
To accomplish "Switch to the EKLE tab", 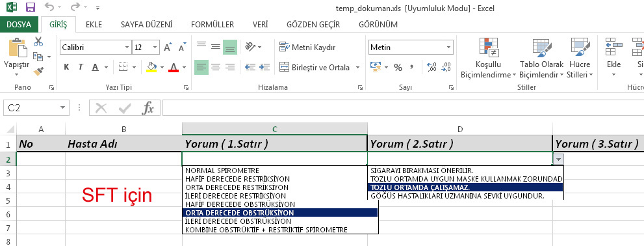I will click(x=94, y=24).
